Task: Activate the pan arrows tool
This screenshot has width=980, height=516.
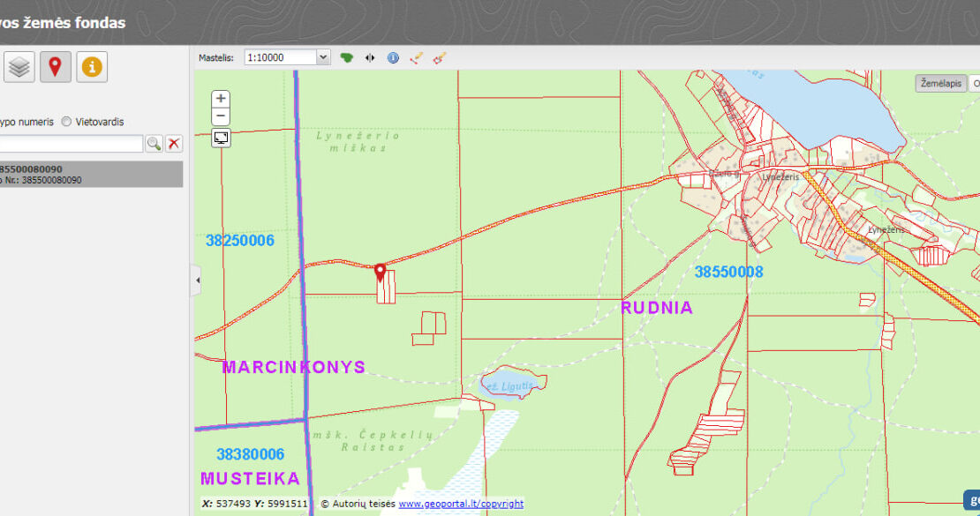Action: pyautogui.click(x=370, y=57)
